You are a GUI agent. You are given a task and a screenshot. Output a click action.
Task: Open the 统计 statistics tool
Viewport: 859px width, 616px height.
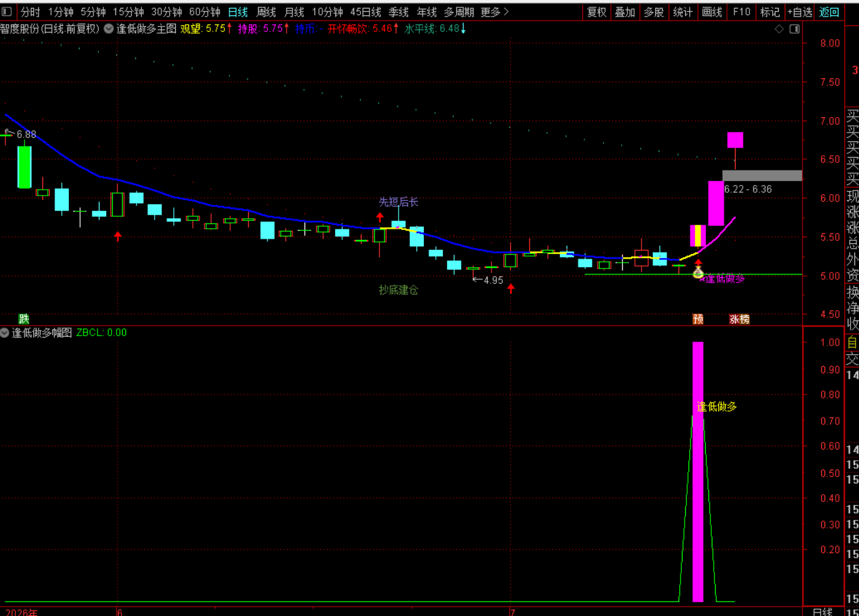click(x=683, y=12)
